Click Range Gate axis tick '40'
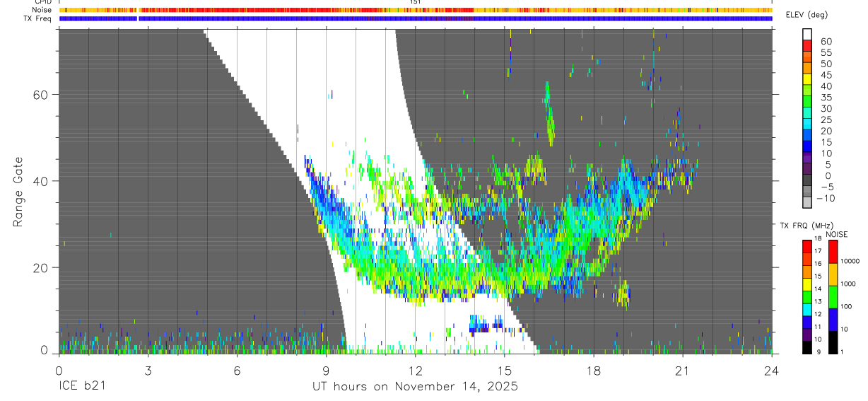Screen dimensions: 868x401 pos(41,181)
